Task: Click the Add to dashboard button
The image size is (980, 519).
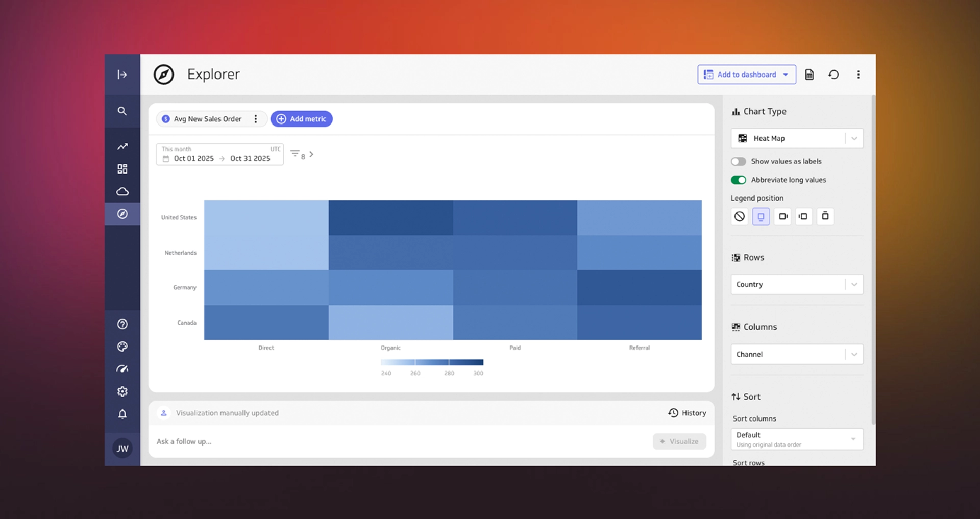Action: coord(746,74)
